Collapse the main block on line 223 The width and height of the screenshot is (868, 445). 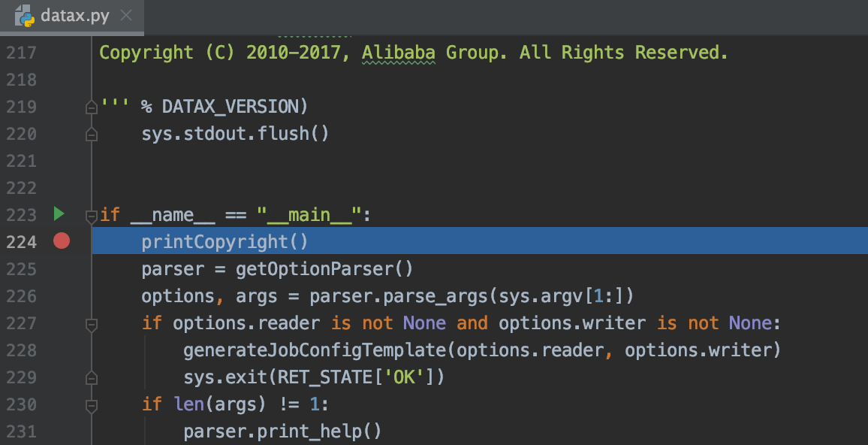(x=92, y=216)
